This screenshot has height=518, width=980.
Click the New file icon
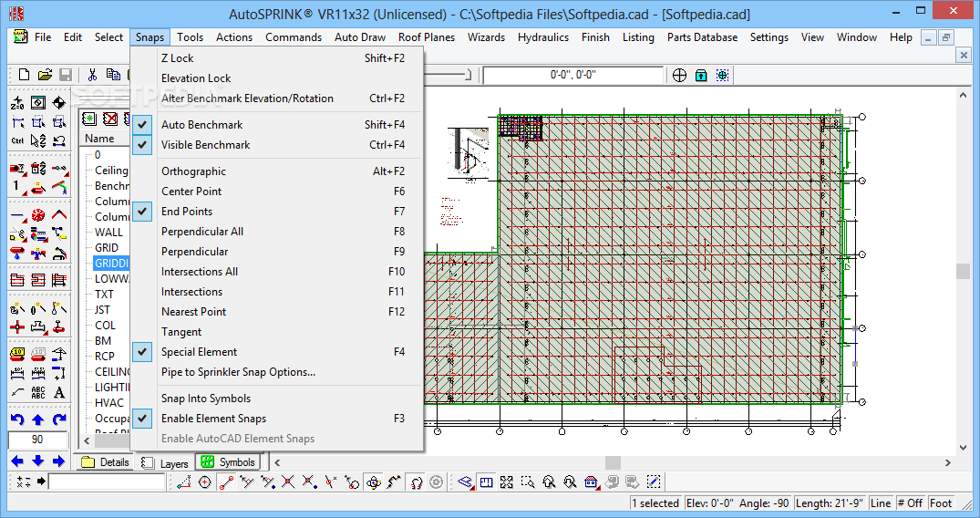tap(24, 75)
